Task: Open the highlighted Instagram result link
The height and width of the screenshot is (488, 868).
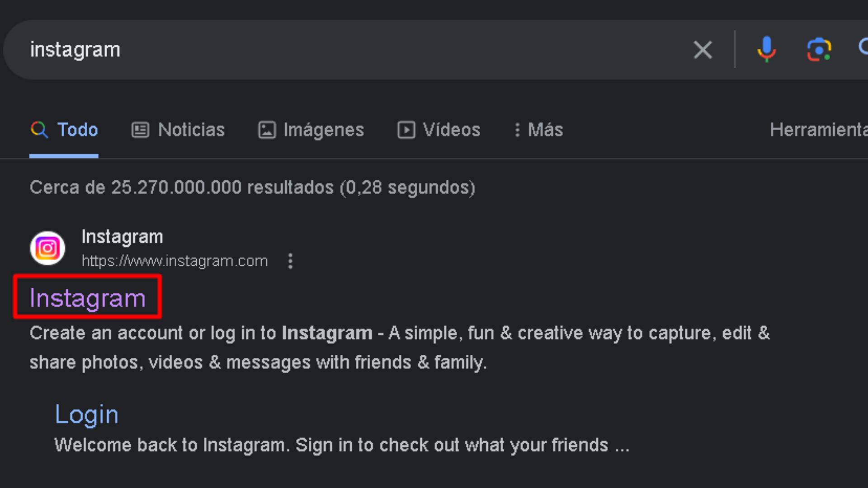Action: click(87, 297)
